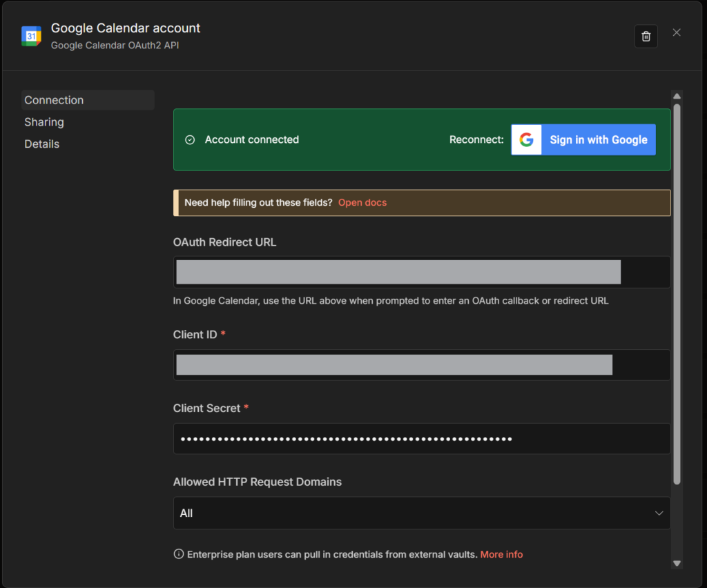Follow the More info link
707x588 pixels.
(x=501, y=554)
